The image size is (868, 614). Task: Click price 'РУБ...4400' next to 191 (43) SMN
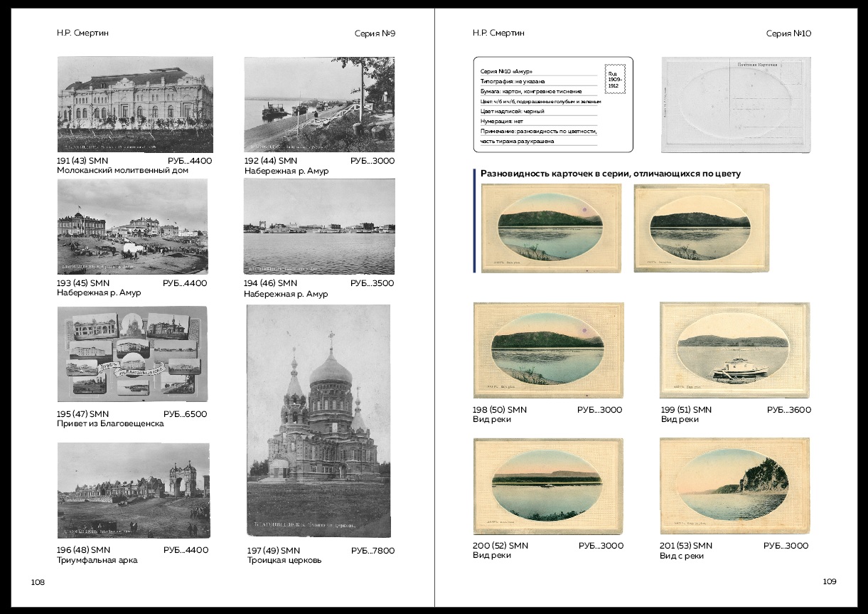(x=190, y=161)
